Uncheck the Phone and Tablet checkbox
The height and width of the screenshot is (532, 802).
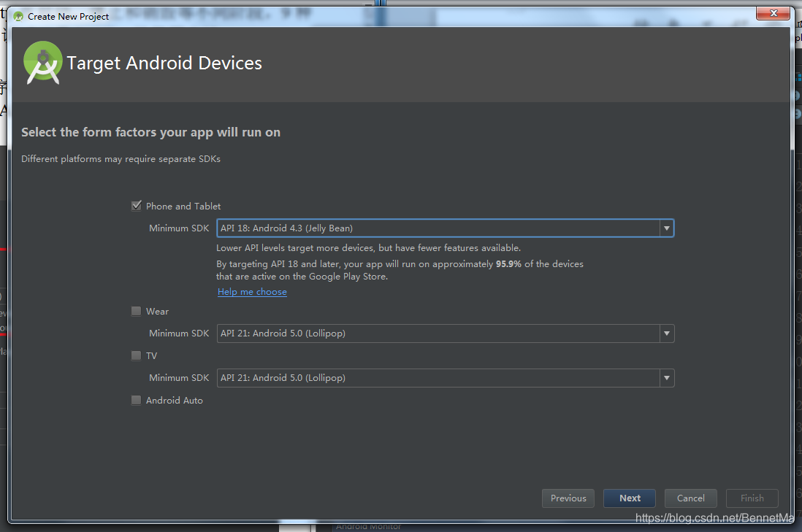click(136, 206)
